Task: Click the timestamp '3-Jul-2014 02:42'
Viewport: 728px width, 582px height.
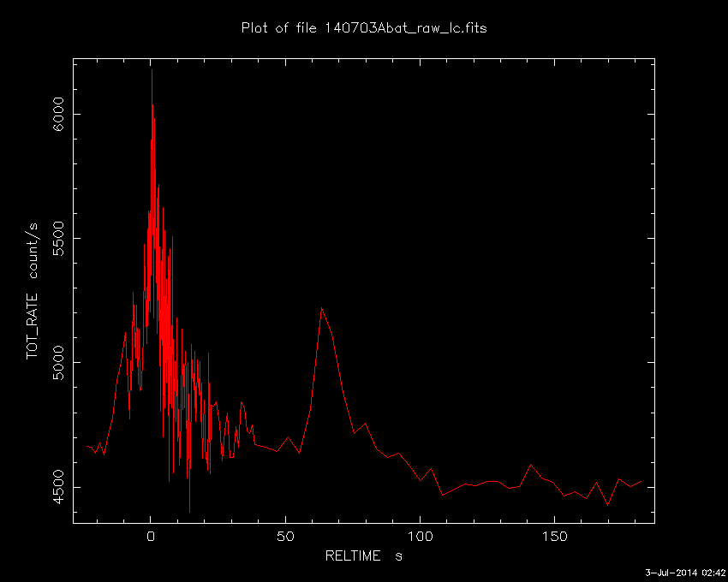Action: pos(685,573)
